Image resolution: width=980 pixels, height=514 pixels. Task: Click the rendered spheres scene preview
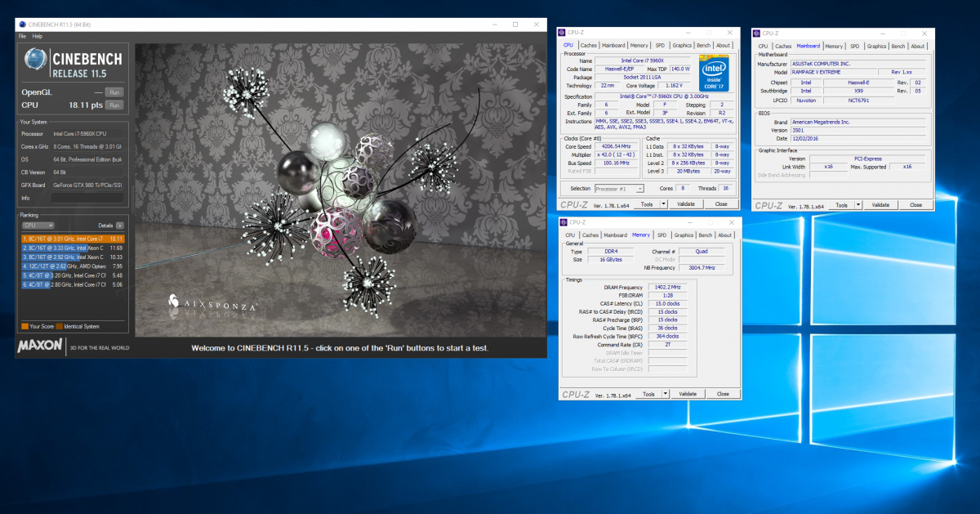pyautogui.click(x=341, y=190)
